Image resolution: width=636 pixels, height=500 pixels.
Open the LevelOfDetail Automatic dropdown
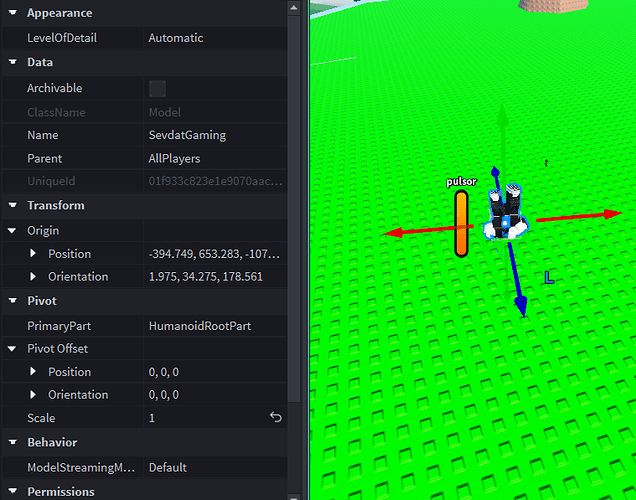[215, 38]
